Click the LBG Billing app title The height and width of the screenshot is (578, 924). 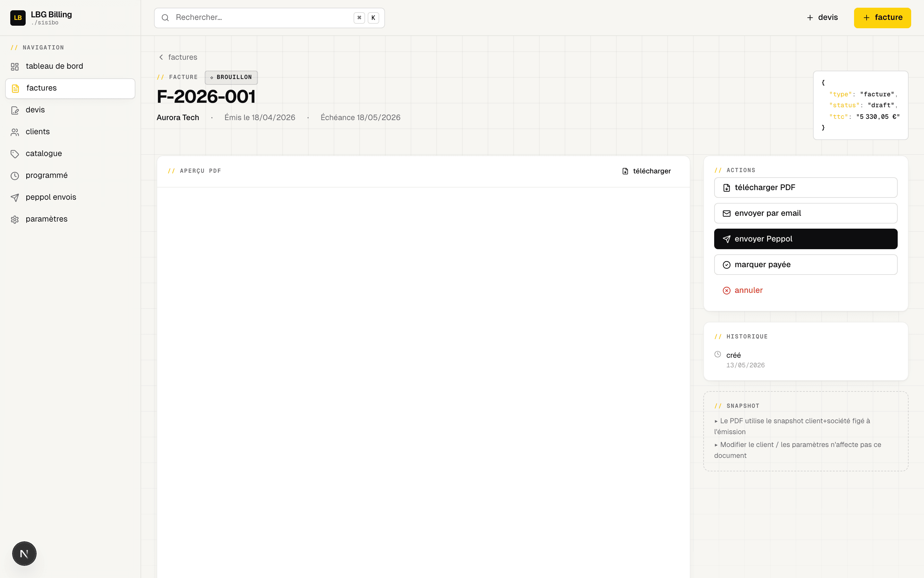51,14
